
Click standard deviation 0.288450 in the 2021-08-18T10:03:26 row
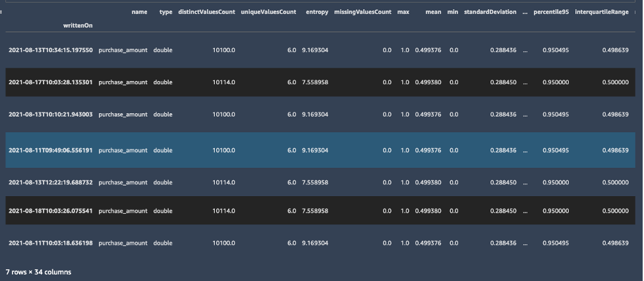[x=503, y=211]
